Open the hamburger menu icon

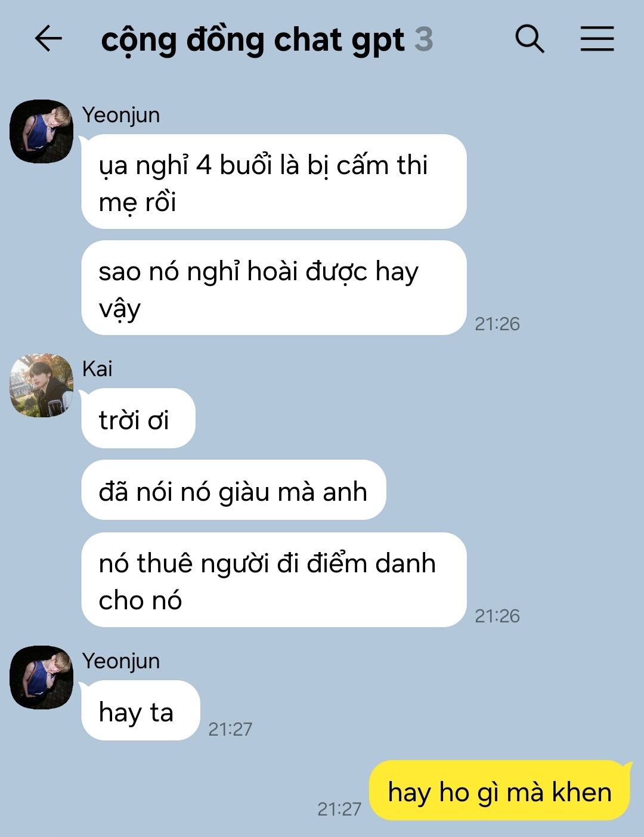click(x=597, y=39)
